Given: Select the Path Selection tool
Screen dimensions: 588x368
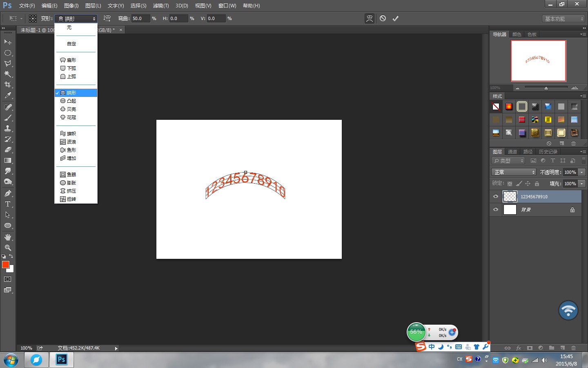Looking at the screenshot, I should point(8,215).
